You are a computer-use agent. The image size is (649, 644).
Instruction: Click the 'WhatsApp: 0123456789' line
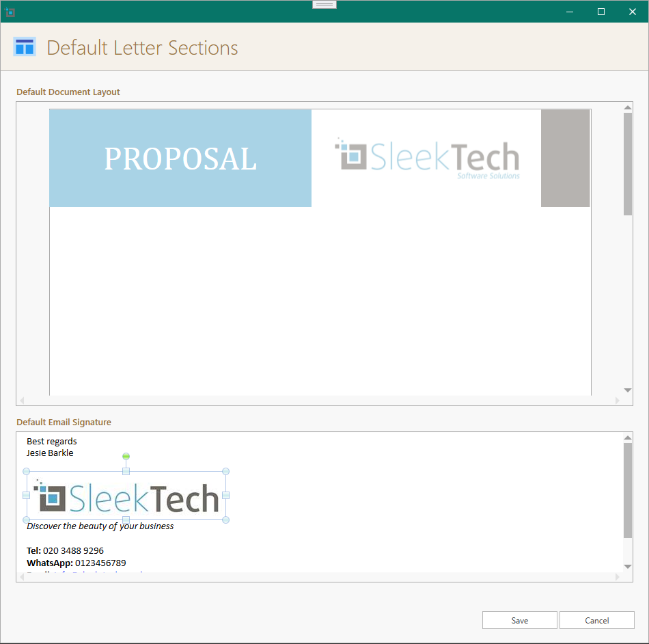[76, 563]
